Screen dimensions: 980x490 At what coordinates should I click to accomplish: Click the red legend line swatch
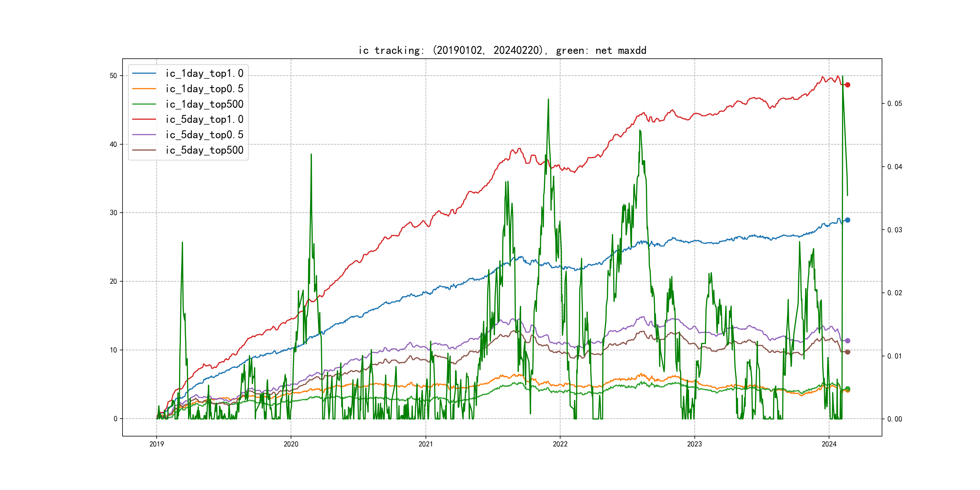144,119
